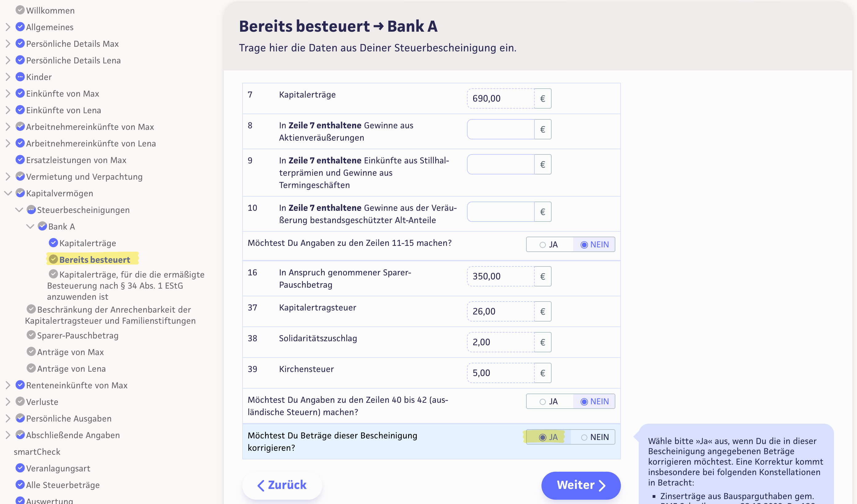Viewport: 857px width, 504px height.
Task: Click the status icon beside Steuerbescheinigungen
Action: click(x=31, y=210)
